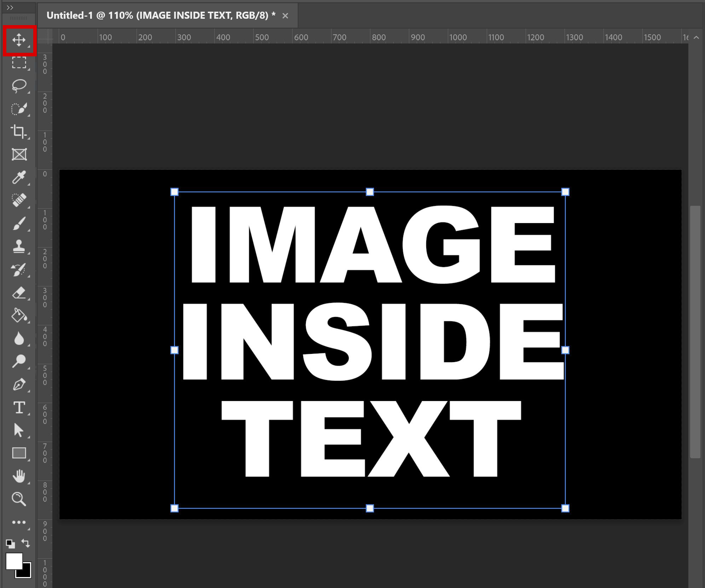Viewport: 705px width, 588px height.
Task: Select the Eraser tool
Action: tap(19, 292)
